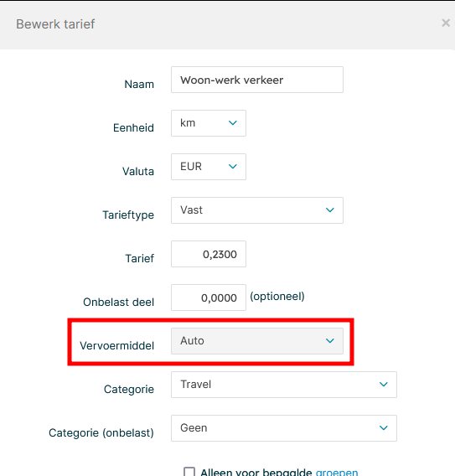Enable the Alleen voor bepaalde groepen checkbox
Image resolution: width=455 pixels, height=476 pixels.
point(189,472)
